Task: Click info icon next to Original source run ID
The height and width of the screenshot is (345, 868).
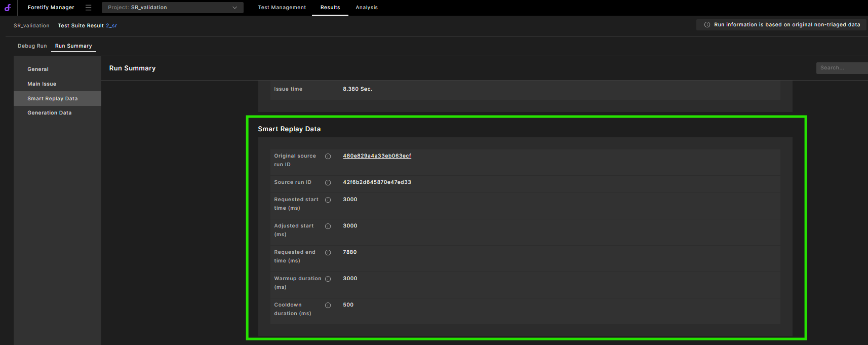Action: (x=328, y=157)
